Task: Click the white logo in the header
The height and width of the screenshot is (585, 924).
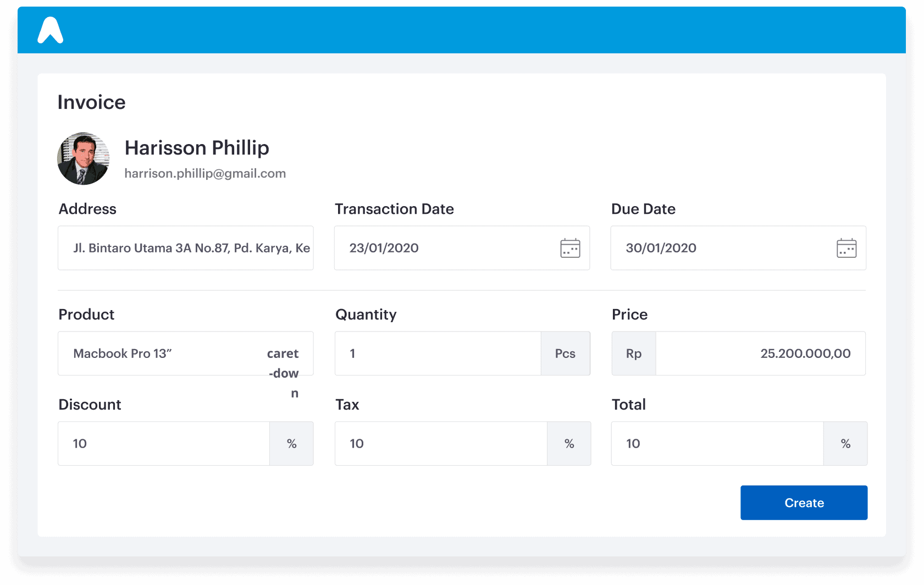Action: [x=51, y=30]
